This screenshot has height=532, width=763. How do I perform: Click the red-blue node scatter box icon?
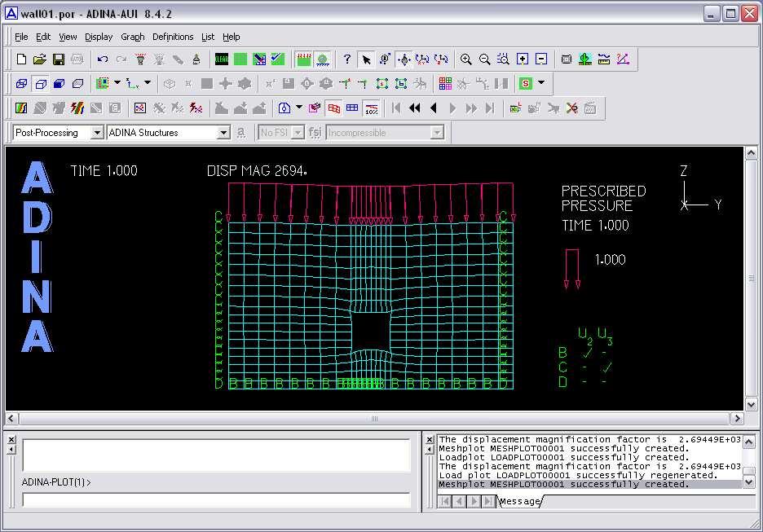139,108
